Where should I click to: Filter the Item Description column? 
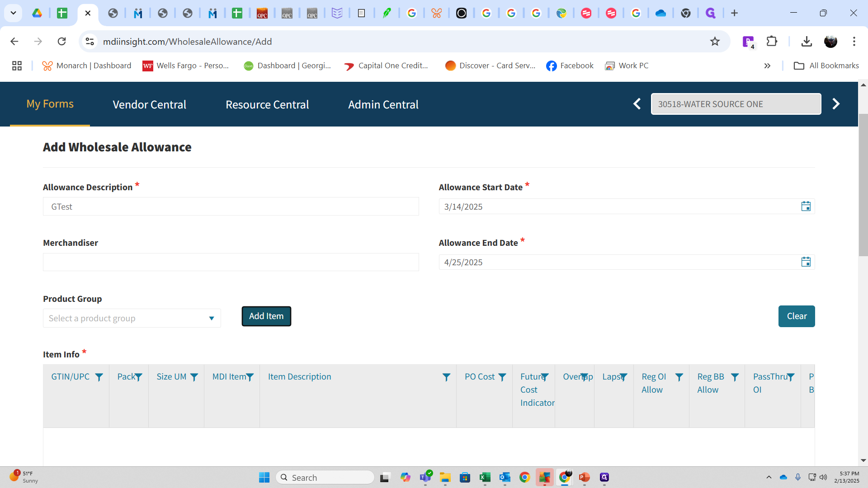coord(446,377)
